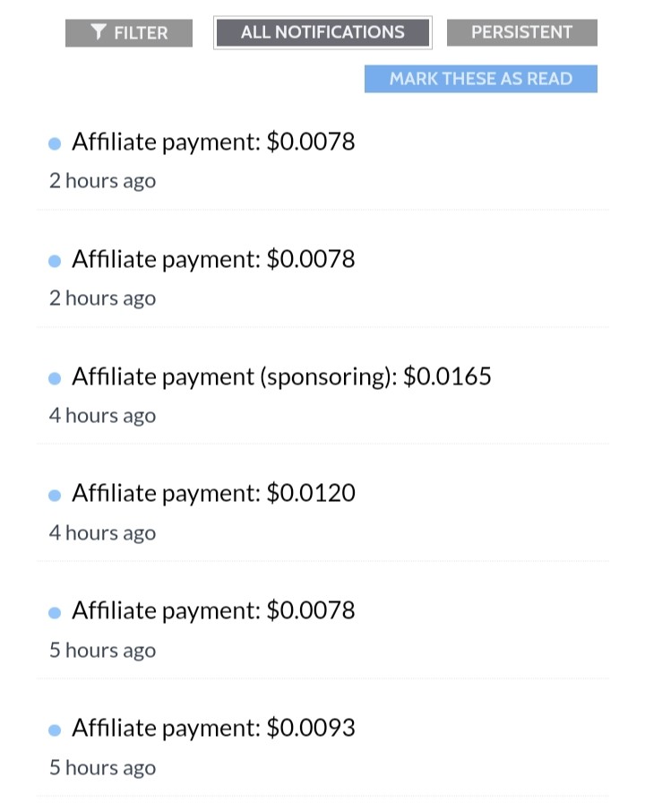Click unread dot beside $0.0093 payment

pyautogui.click(x=55, y=730)
